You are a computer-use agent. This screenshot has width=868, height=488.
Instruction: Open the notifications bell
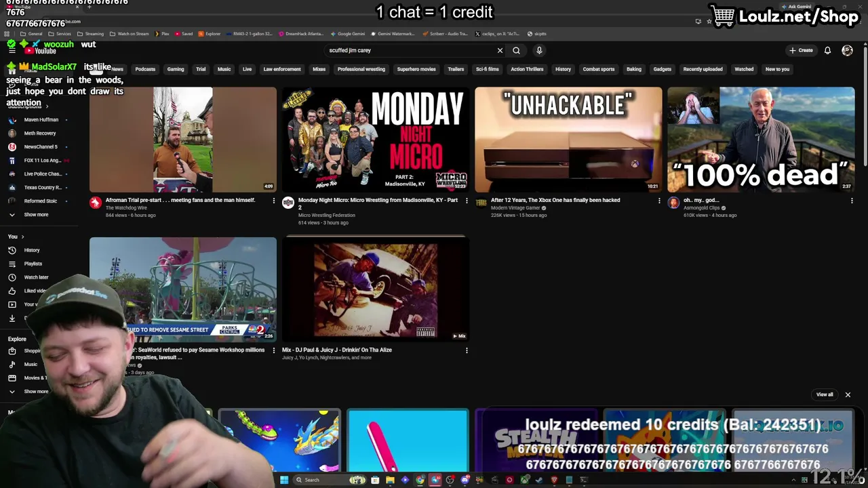tap(827, 50)
